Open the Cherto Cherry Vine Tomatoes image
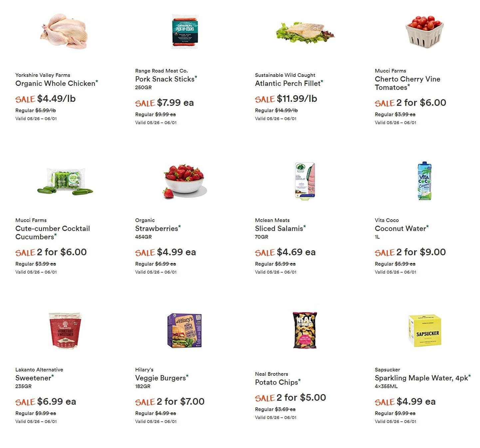The image size is (480, 448). 424,31
